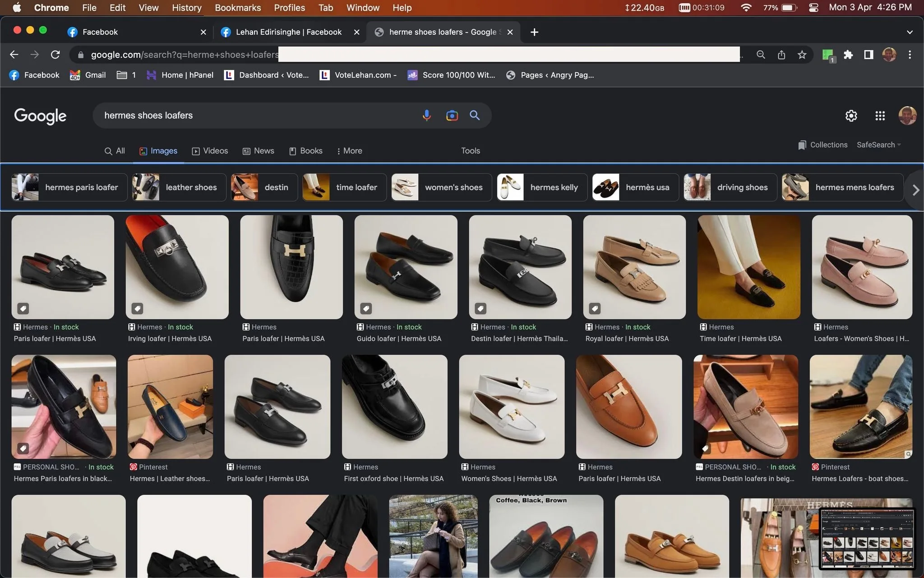Open white Women's Shoes loafer image
924x578 pixels.
coord(512,407)
